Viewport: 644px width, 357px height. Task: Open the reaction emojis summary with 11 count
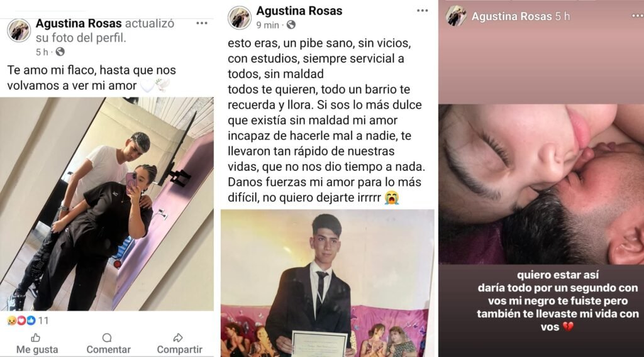pos(28,321)
